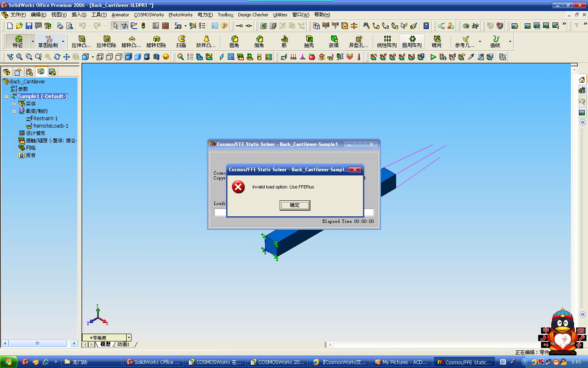
Task: Click the apple gravity load icon
Action: (312, 57)
